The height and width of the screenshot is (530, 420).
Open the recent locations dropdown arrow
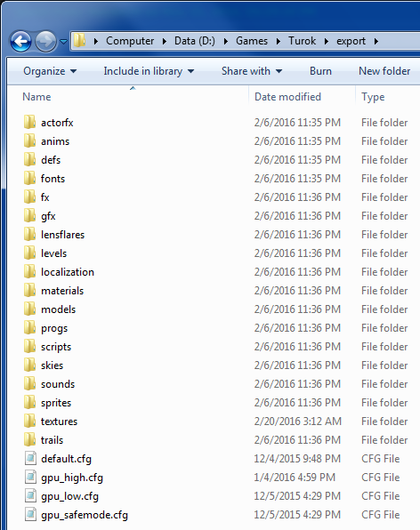click(x=63, y=41)
